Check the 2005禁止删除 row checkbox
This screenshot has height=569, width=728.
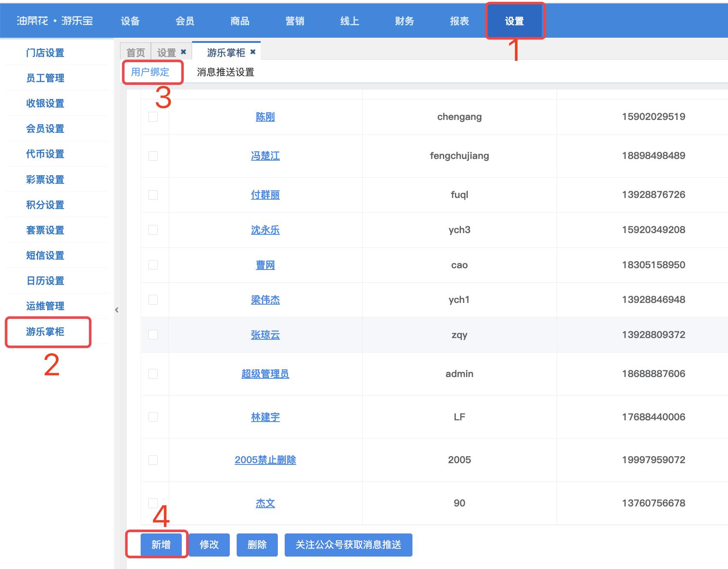pyautogui.click(x=153, y=460)
